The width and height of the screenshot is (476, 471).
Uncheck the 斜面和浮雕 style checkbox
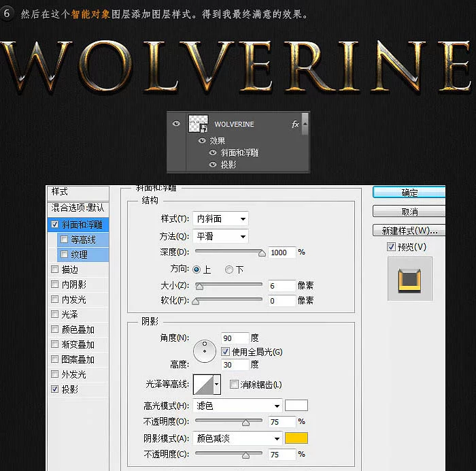[54, 225]
